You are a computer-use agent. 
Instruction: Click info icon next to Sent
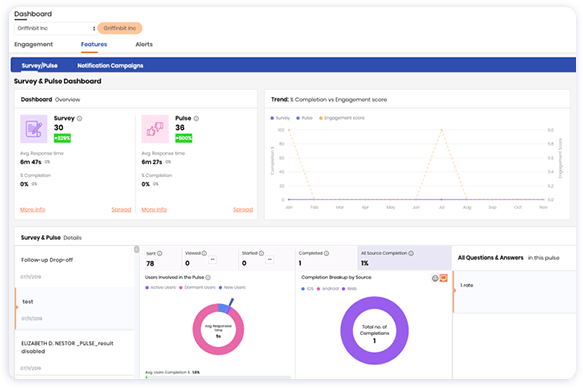160,253
